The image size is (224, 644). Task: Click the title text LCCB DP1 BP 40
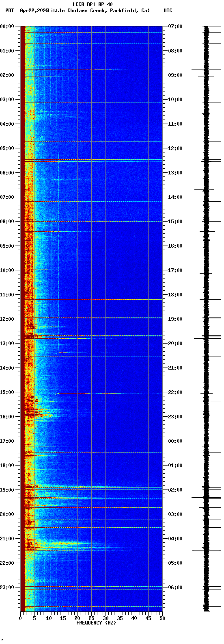pos(93,4)
